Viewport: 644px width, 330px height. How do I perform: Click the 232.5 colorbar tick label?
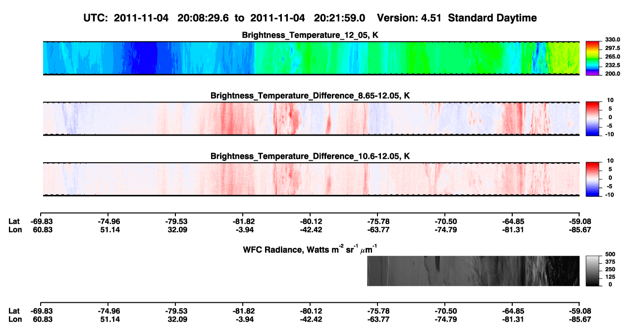[x=613, y=65]
